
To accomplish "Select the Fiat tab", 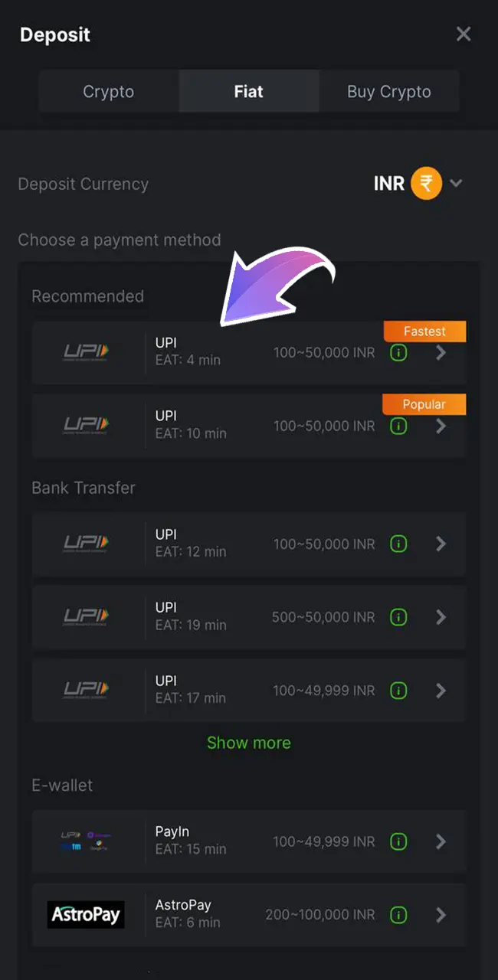I will 249,92.
